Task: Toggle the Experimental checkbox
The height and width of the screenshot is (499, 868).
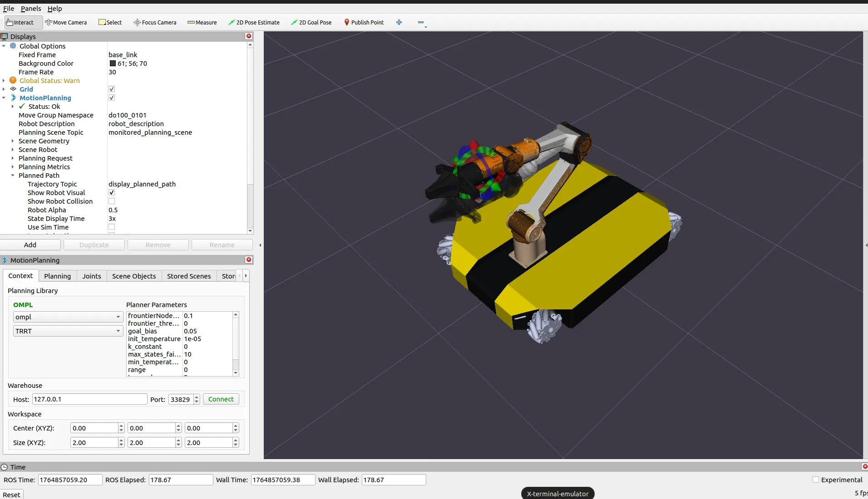Action: [816, 480]
